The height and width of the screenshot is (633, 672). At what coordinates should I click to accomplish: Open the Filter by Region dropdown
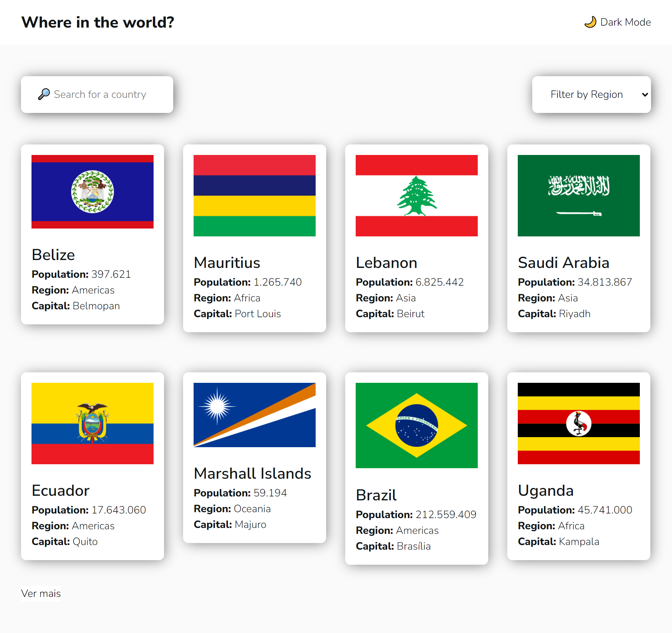[591, 94]
